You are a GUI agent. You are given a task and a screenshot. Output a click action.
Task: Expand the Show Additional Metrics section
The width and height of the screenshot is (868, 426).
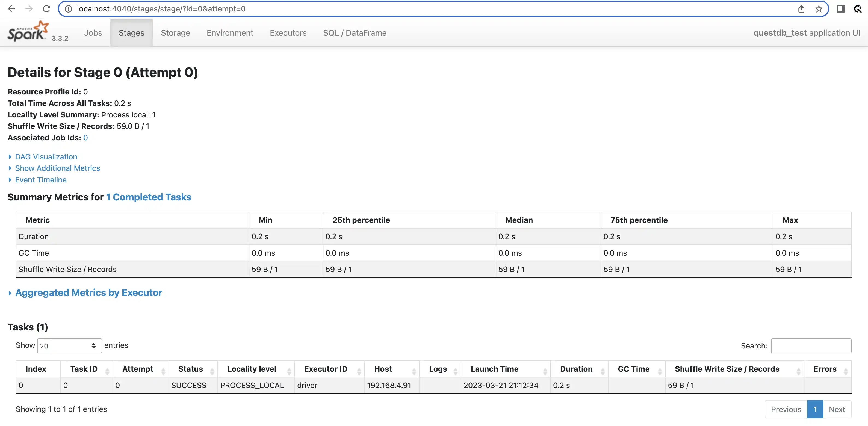(x=58, y=168)
